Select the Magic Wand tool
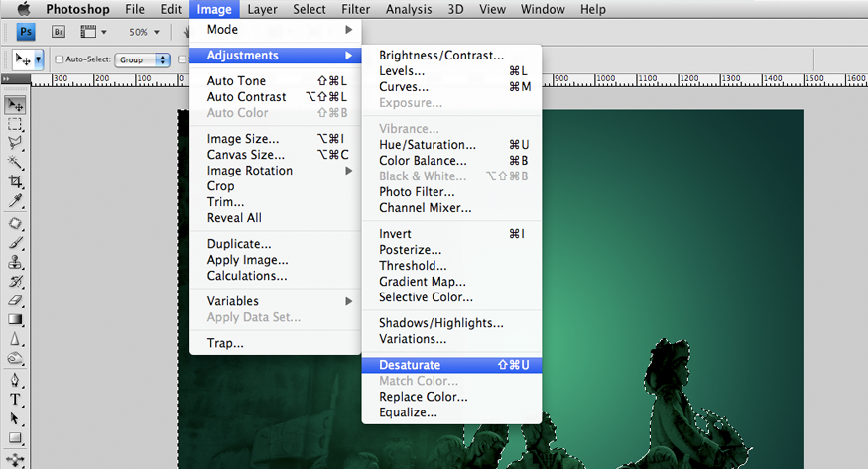Image resolution: width=868 pixels, height=469 pixels. 15,162
